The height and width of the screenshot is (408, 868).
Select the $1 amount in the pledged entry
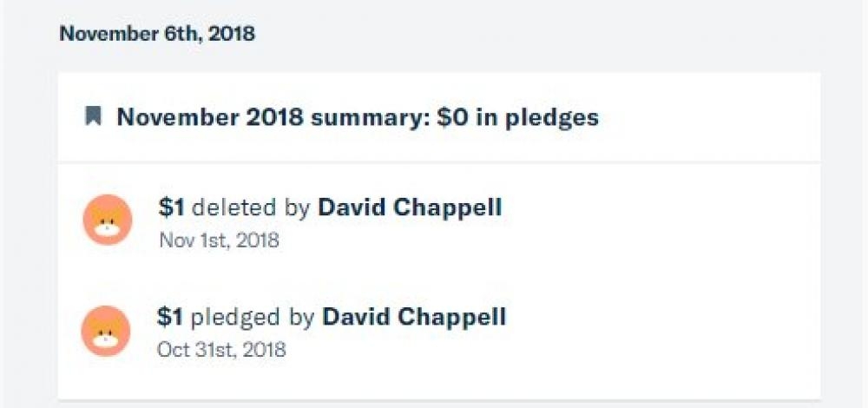170,317
